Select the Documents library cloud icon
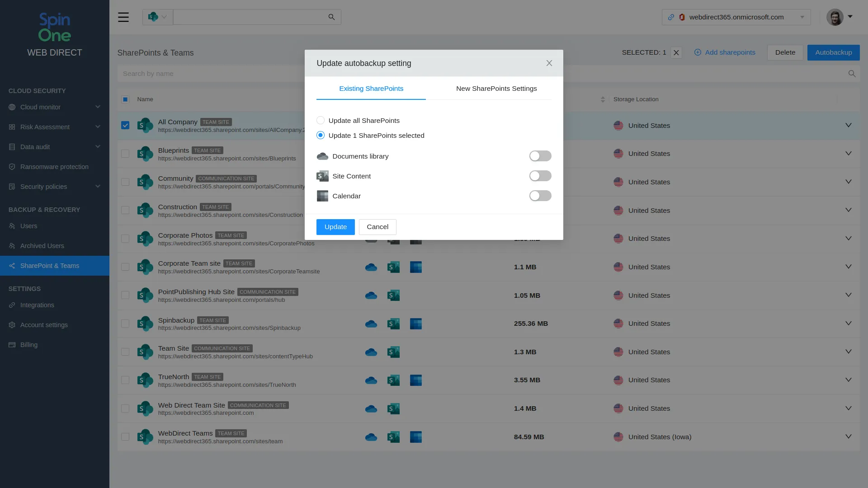The image size is (868, 488). (x=322, y=156)
